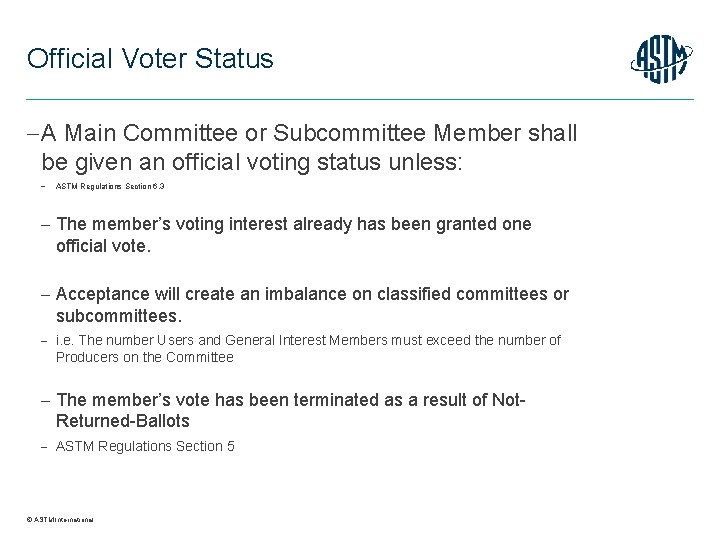Click the dash bullet before "The member's voting interest"
The image size is (720, 540).
tap(46, 225)
